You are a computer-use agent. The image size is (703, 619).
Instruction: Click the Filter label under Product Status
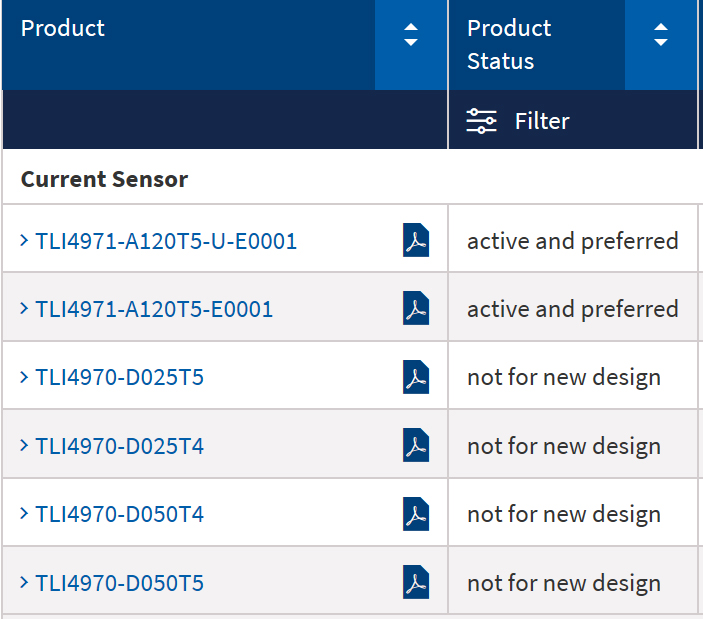click(542, 121)
